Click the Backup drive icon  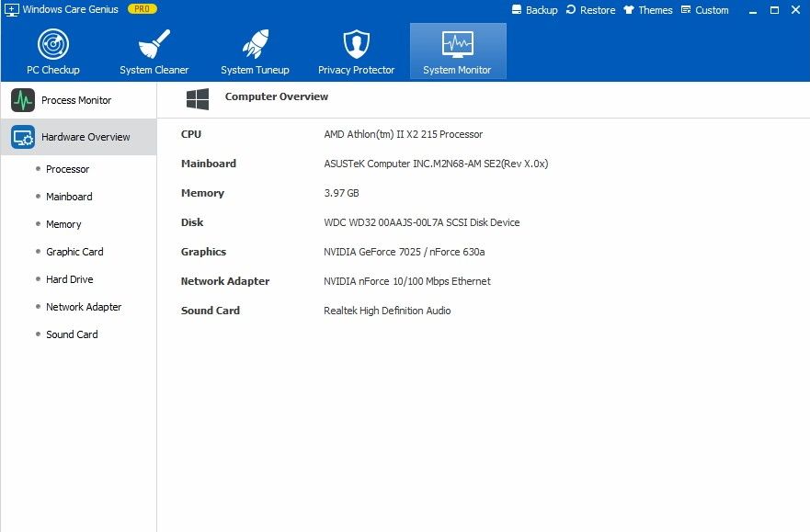point(517,9)
